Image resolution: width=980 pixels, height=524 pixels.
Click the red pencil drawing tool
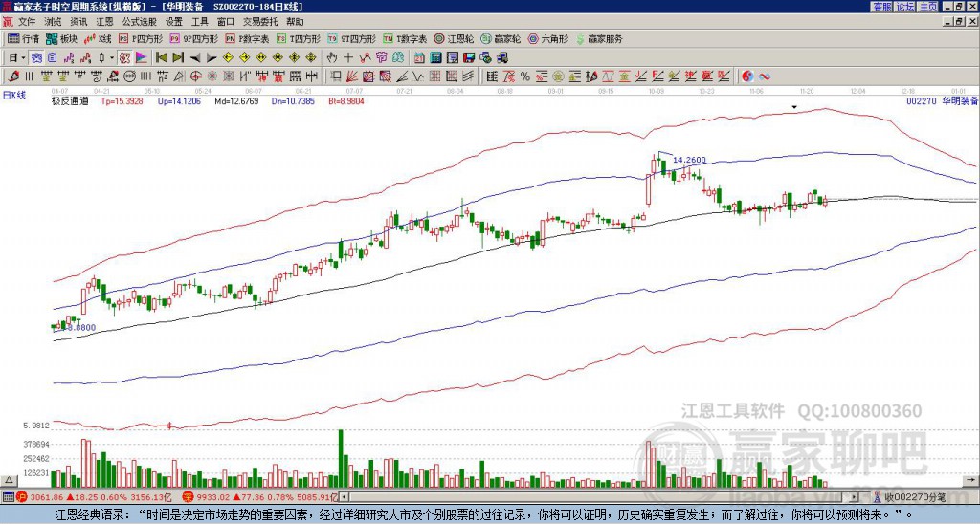pos(12,76)
